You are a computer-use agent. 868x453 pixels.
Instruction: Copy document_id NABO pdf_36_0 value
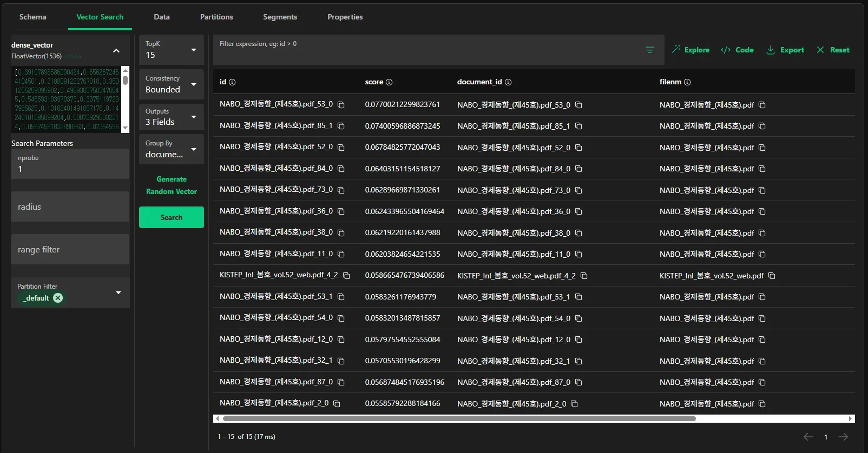coord(578,211)
